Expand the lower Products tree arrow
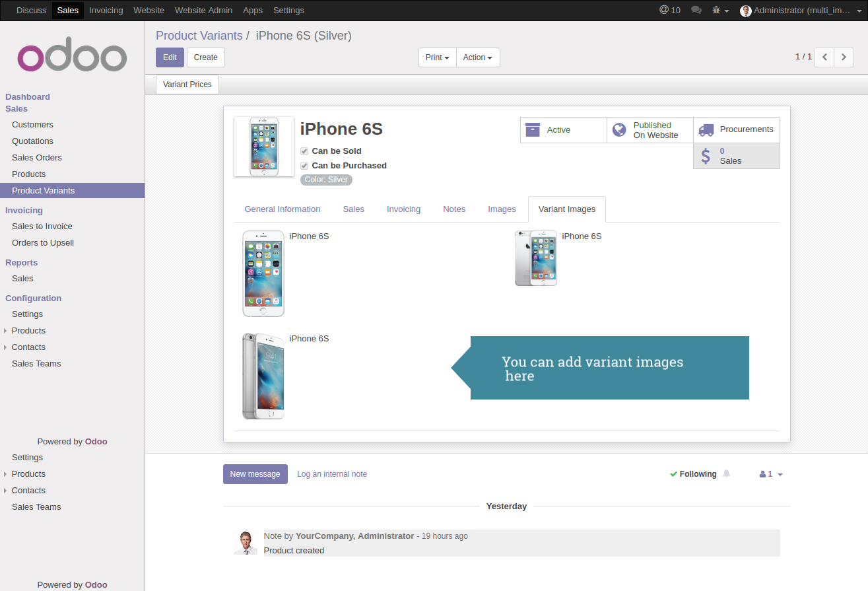The width and height of the screenshot is (868, 591). 5,473
